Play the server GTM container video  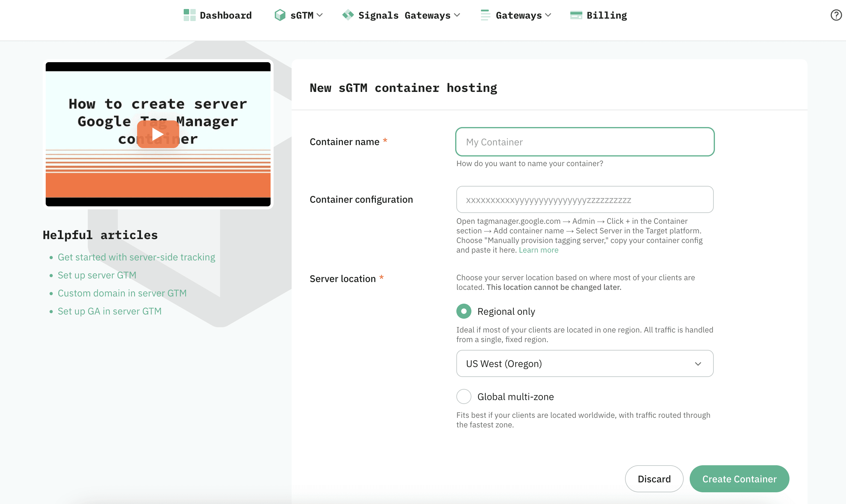tap(158, 134)
